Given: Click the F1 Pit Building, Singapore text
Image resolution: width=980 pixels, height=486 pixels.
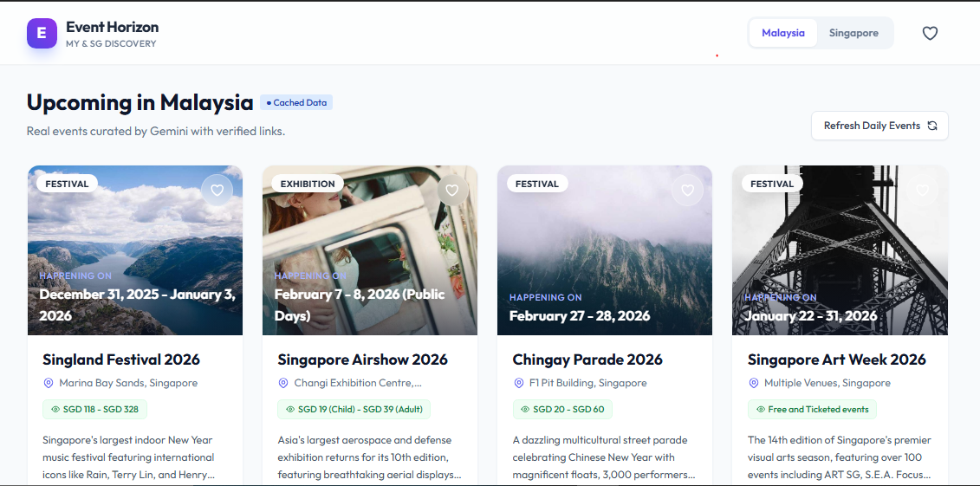Looking at the screenshot, I should tap(588, 383).
